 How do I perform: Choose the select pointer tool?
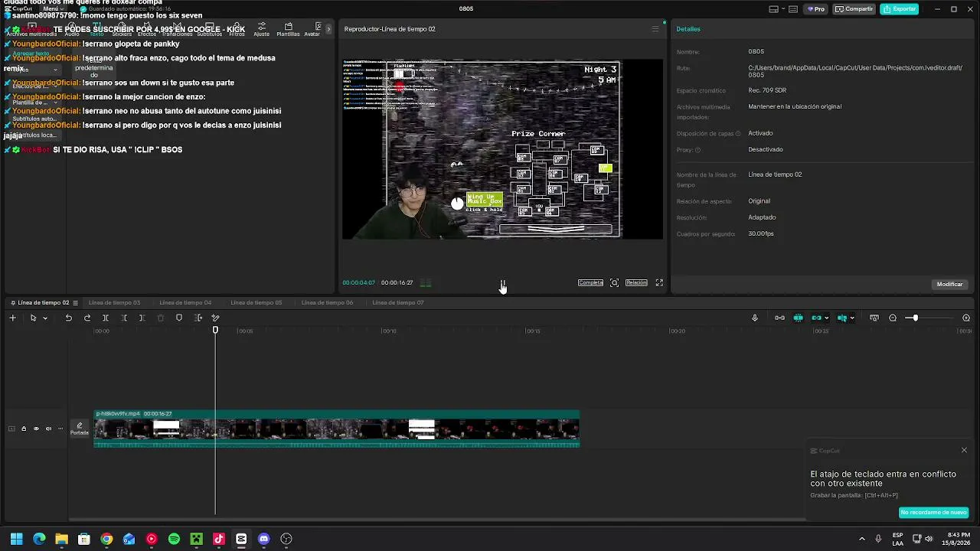[33, 318]
